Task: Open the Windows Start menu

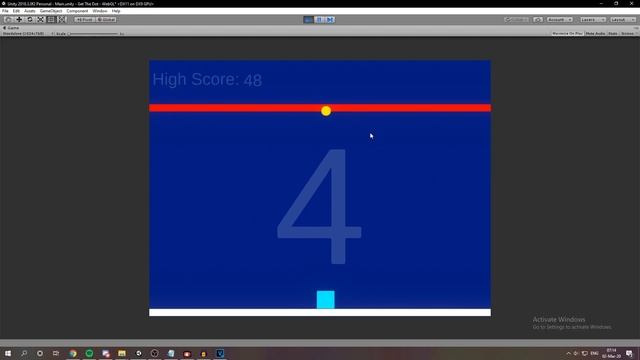Action: point(8,353)
